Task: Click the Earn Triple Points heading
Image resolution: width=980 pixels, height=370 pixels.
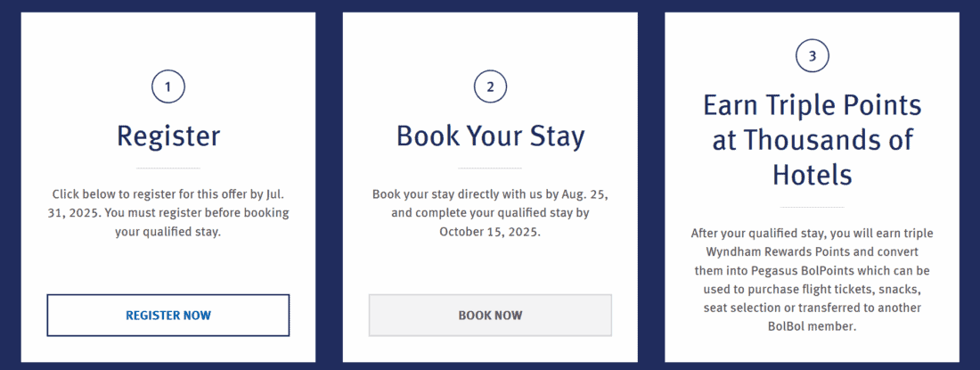Action: click(x=812, y=138)
